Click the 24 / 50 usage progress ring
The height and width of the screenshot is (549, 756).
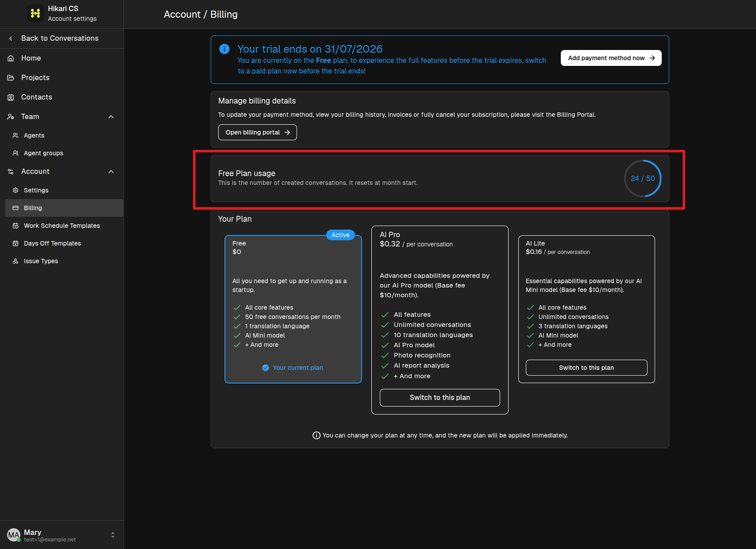(643, 178)
